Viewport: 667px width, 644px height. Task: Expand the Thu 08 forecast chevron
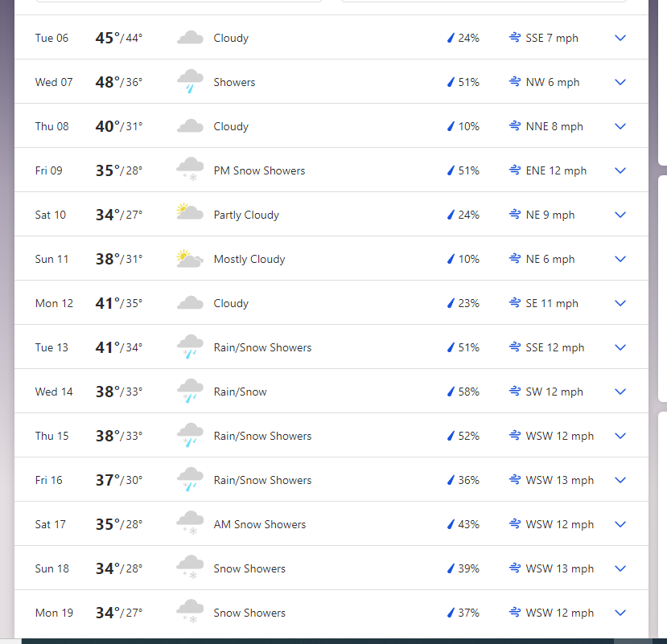pos(620,126)
